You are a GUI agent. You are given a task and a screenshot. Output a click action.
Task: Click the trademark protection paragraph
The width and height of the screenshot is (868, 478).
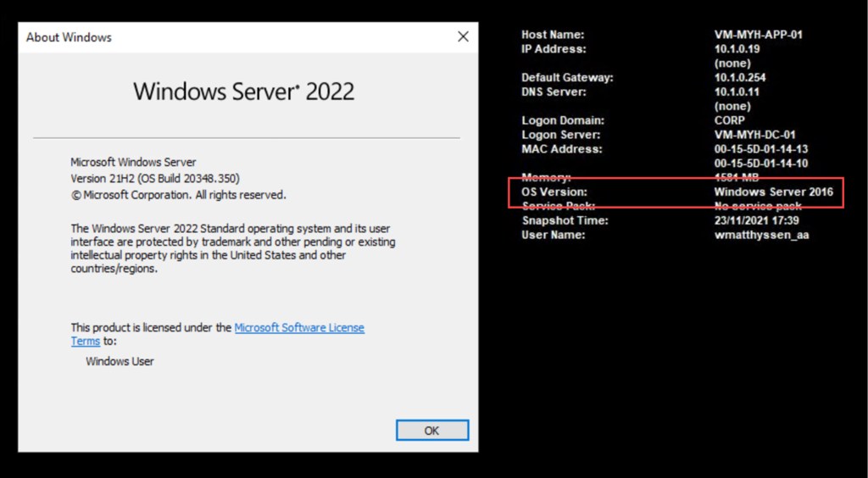(232, 248)
